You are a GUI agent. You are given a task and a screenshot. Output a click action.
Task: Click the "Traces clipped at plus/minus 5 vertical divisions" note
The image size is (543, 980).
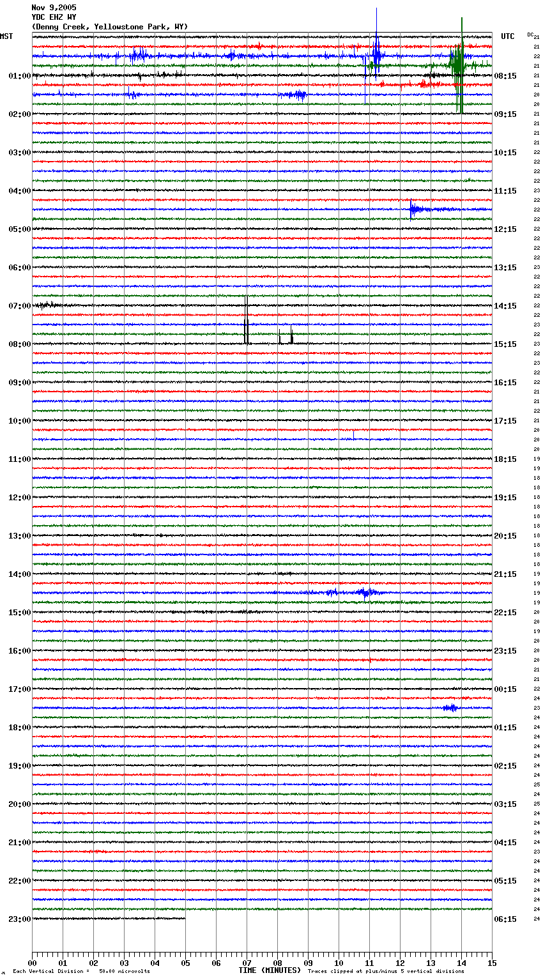coord(386,972)
